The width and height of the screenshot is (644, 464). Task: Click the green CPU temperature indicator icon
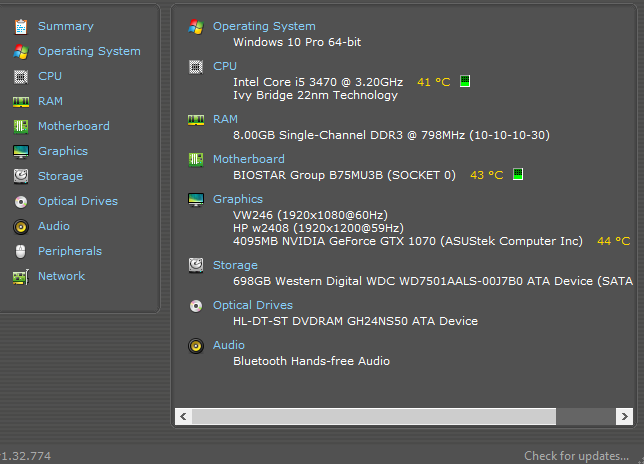tap(465, 81)
